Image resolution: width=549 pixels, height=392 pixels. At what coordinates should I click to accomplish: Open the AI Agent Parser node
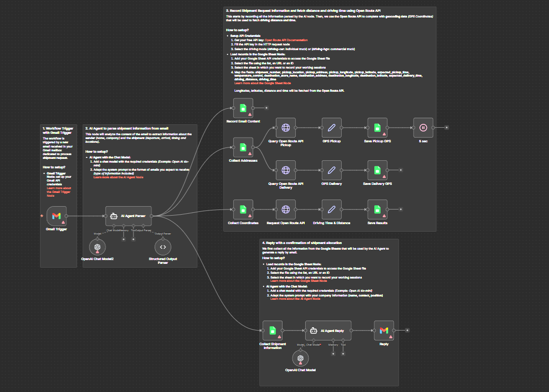pos(129,216)
